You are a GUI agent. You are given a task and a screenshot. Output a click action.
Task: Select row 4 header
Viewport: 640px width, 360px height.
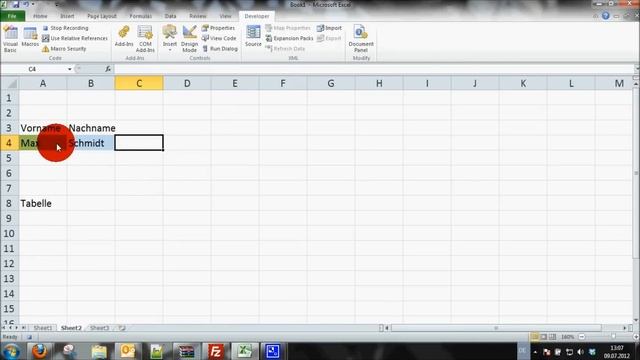point(9,143)
